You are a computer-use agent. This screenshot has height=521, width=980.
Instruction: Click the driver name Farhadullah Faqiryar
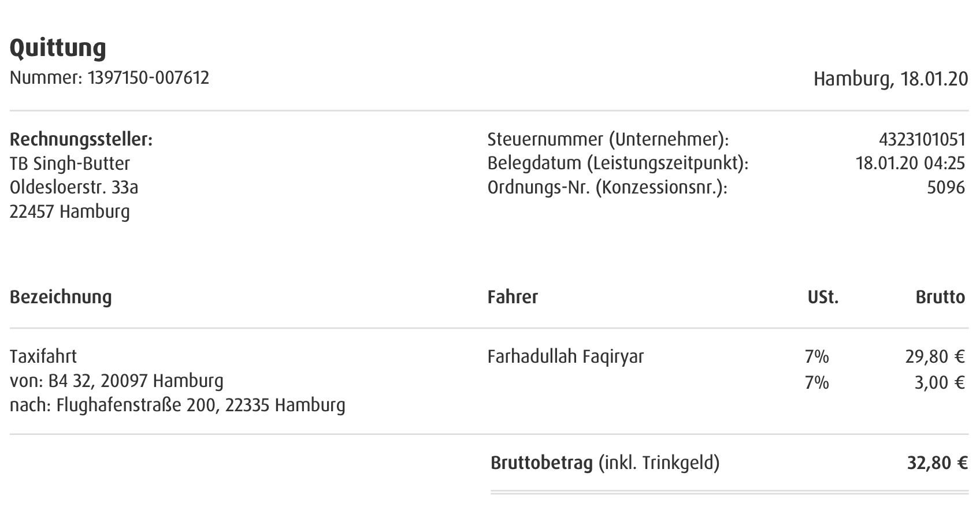[566, 356]
